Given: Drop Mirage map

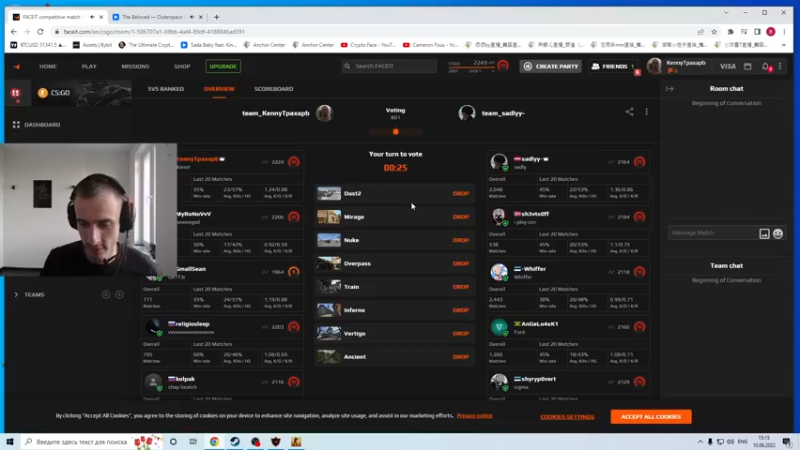Looking at the screenshot, I should 460,217.
